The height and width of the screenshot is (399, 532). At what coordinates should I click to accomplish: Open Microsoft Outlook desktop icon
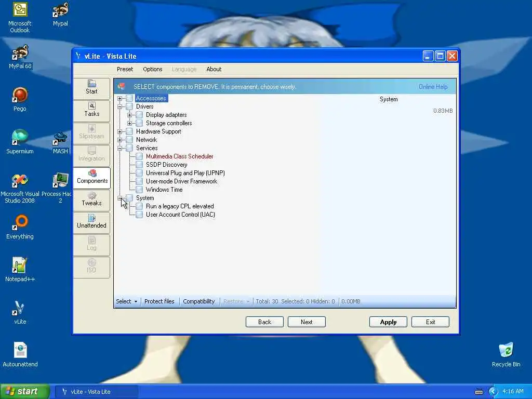20,17
